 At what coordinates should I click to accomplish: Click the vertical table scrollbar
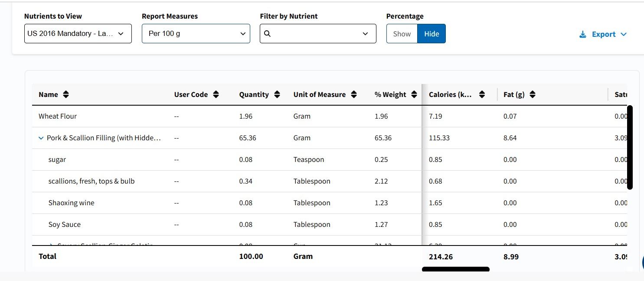click(x=630, y=147)
